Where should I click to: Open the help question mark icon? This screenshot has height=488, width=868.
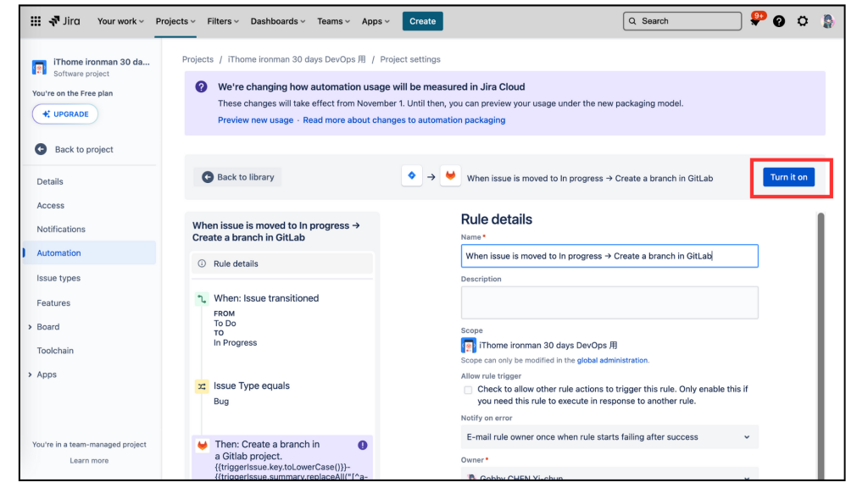[779, 21]
